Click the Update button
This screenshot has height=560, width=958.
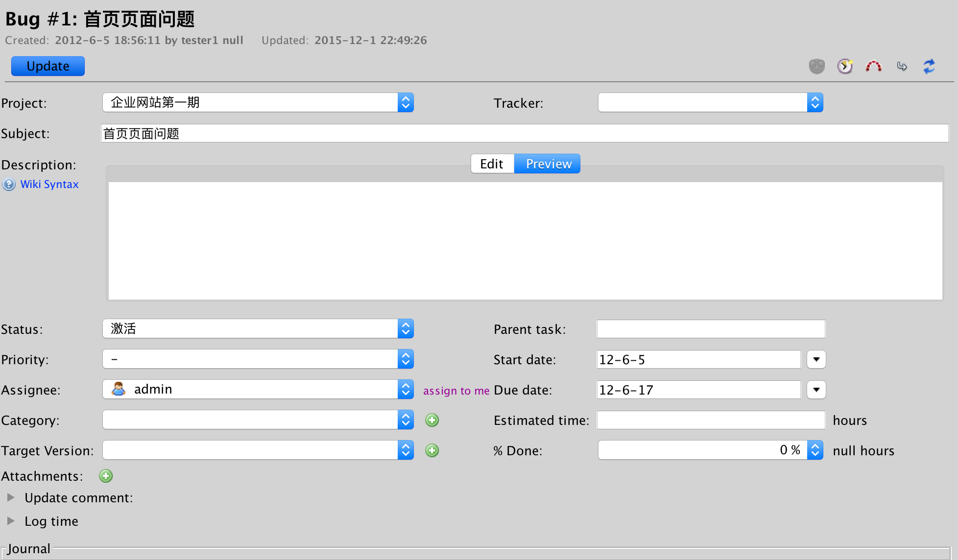48,66
